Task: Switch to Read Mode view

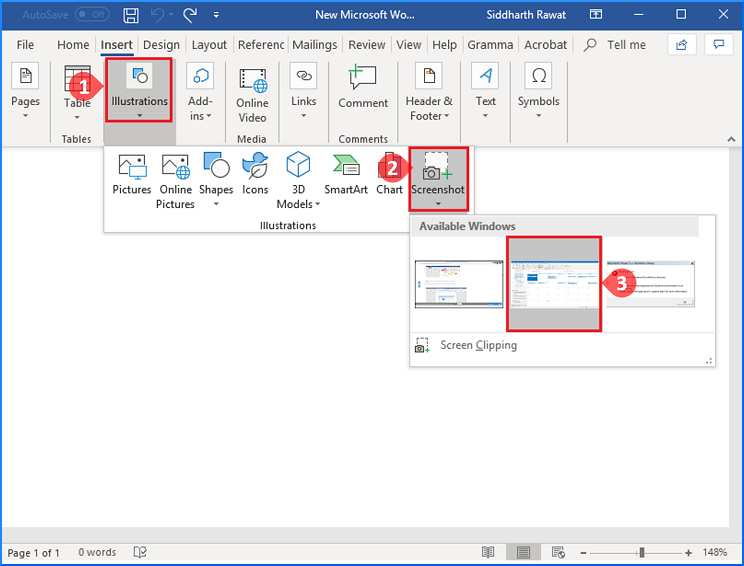Action: [x=488, y=552]
